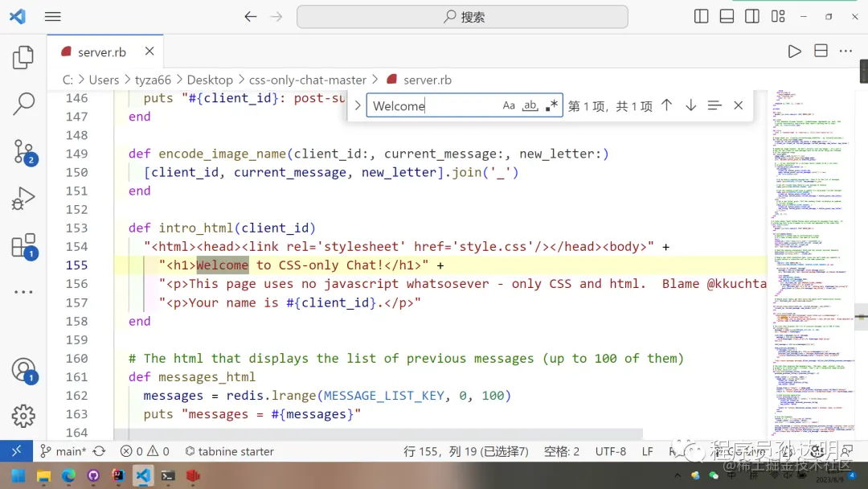Toggle the secondary side bar layout icon

pyautogui.click(x=751, y=17)
